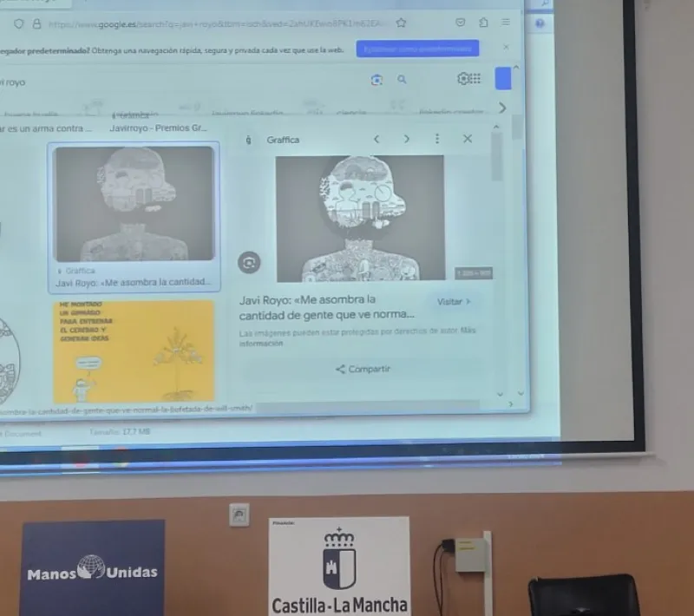Click the preview panel vertical scrollbar

(x=496, y=156)
